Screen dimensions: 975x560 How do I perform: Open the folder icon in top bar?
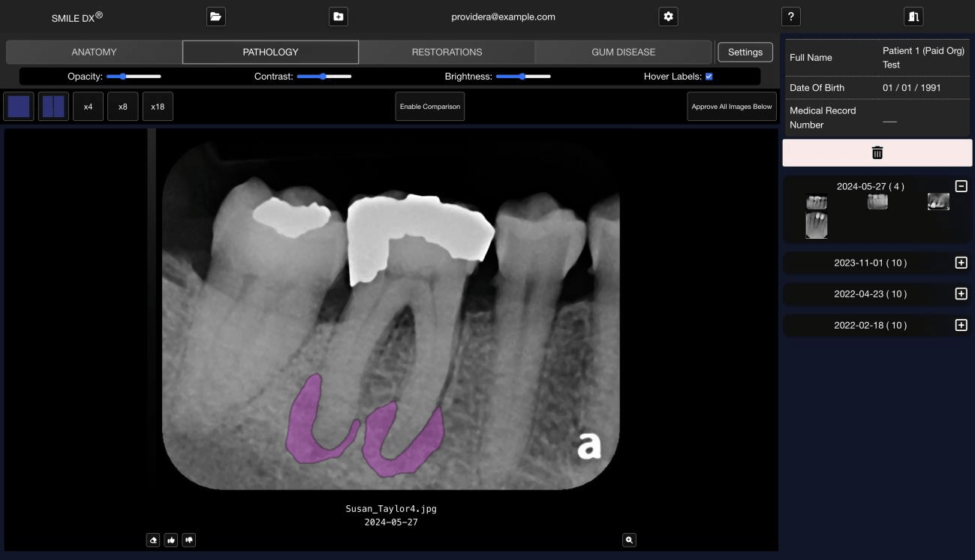216,17
